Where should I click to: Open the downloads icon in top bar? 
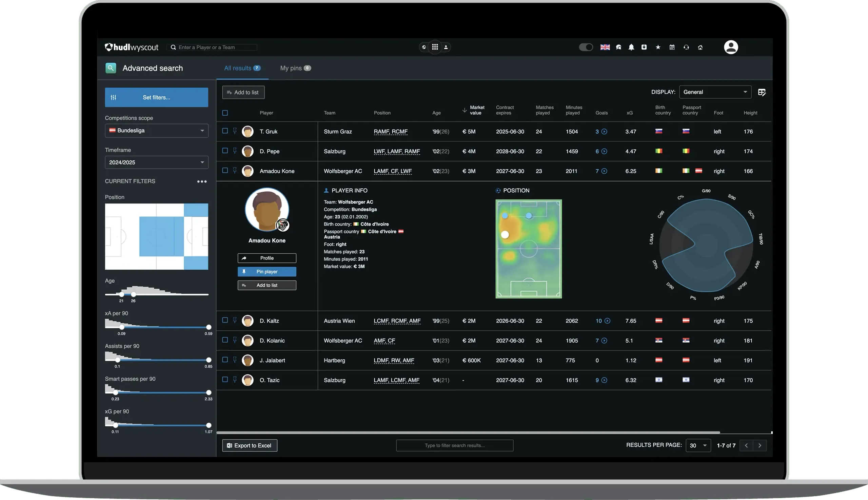(645, 47)
